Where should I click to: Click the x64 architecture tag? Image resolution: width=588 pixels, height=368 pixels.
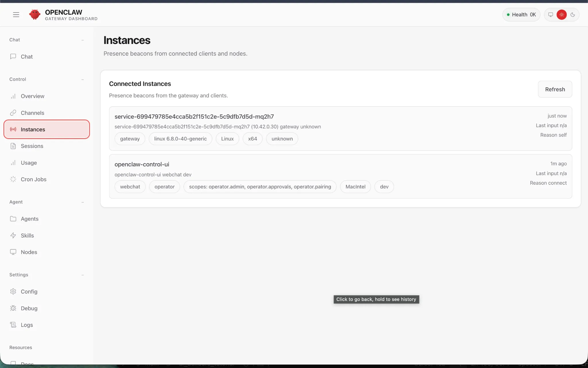pyautogui.click(x=252, y=139)
